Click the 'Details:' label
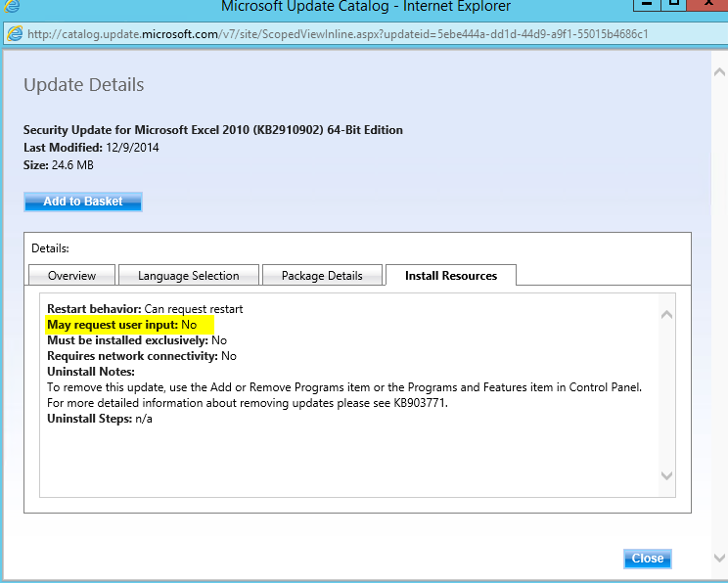Image resolution: width=728 pixels, height=583 pixels. pos(50,248)
